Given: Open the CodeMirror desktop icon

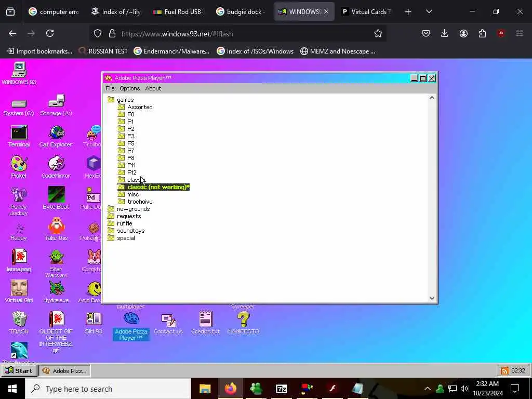Looking at the screenshot, I should [56, 167].
